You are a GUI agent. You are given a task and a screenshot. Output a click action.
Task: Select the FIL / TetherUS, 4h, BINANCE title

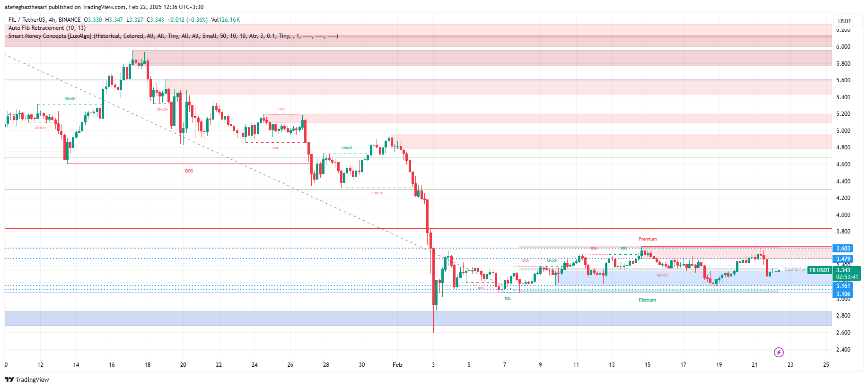pos(44,20)
